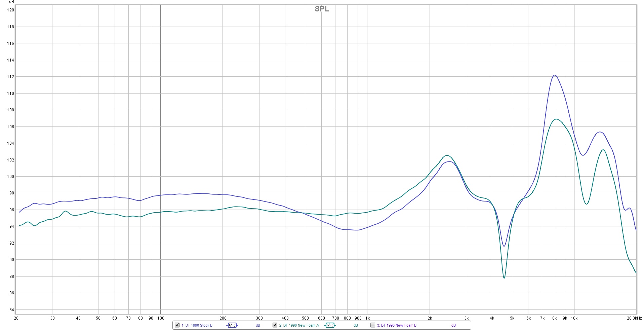Click the SPL graph title
Screen dimensions: 644x330
(x=322, y=9)
